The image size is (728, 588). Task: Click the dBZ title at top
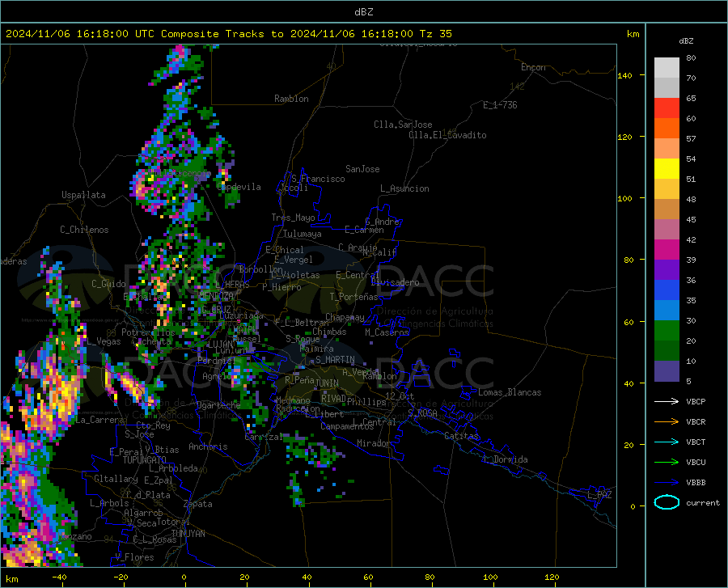point(363,12)
